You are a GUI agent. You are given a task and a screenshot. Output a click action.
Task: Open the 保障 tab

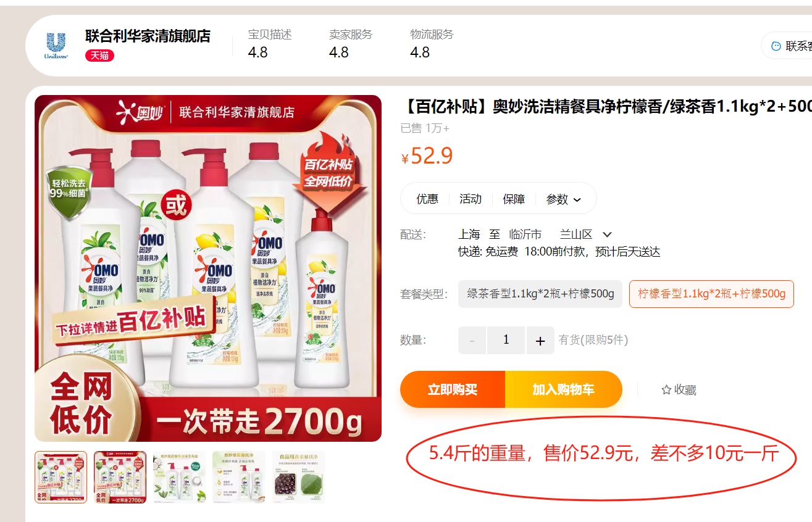click(514, 199)
